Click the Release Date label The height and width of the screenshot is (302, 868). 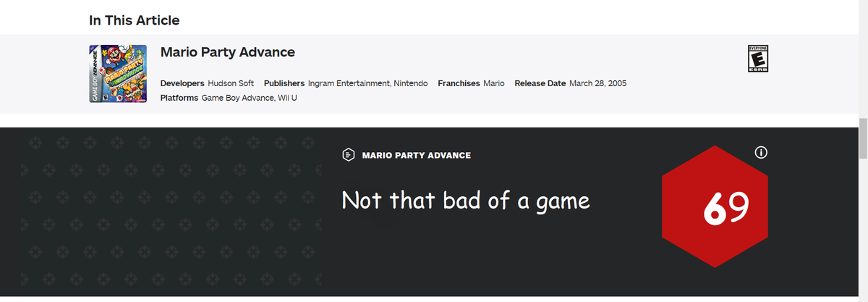[540, 83]
